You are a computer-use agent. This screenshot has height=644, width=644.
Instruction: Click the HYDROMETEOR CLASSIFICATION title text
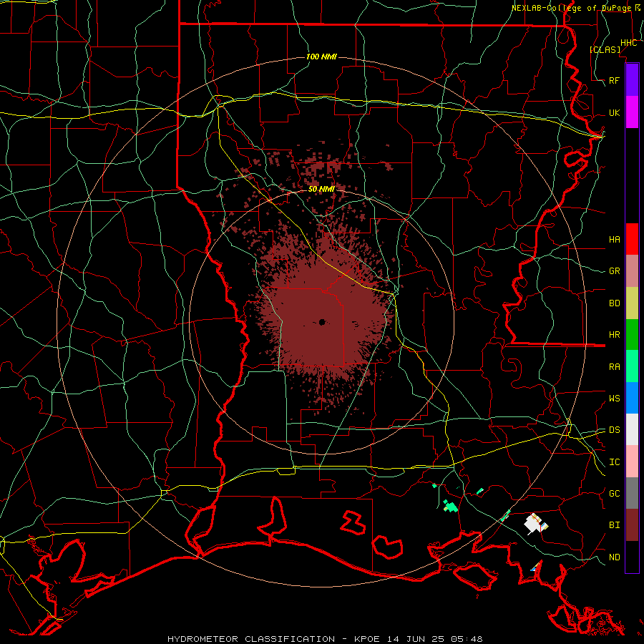point(251,639)
